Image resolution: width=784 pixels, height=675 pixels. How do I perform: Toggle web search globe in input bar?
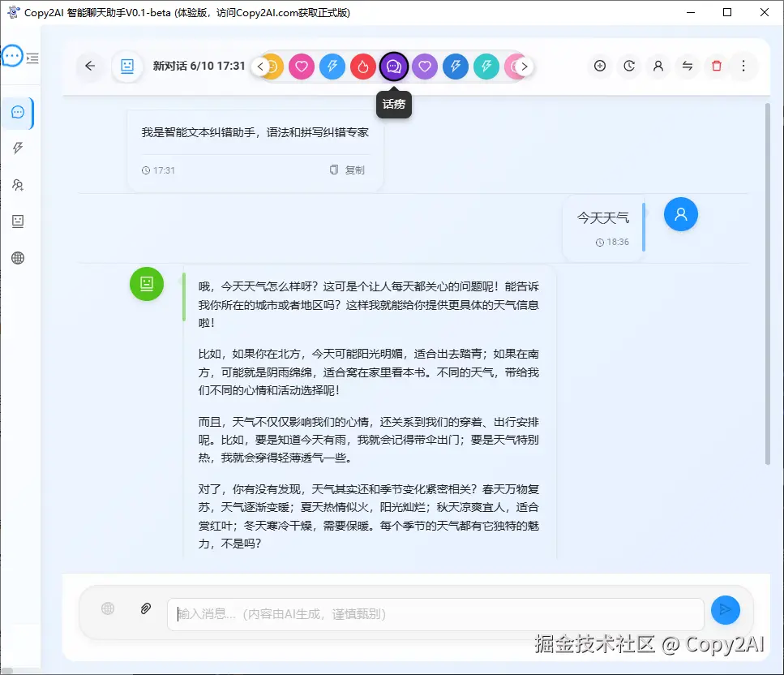point(108,608)
